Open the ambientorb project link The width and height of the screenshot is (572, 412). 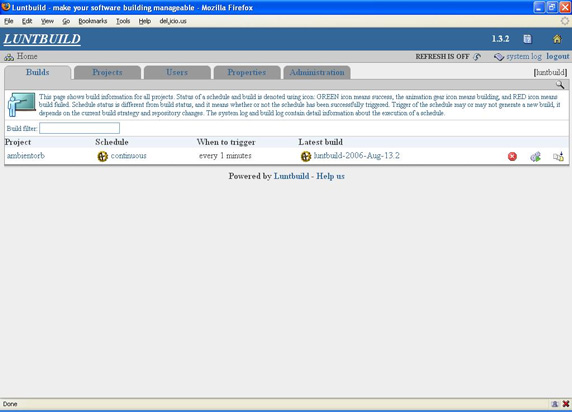(26, 156)
